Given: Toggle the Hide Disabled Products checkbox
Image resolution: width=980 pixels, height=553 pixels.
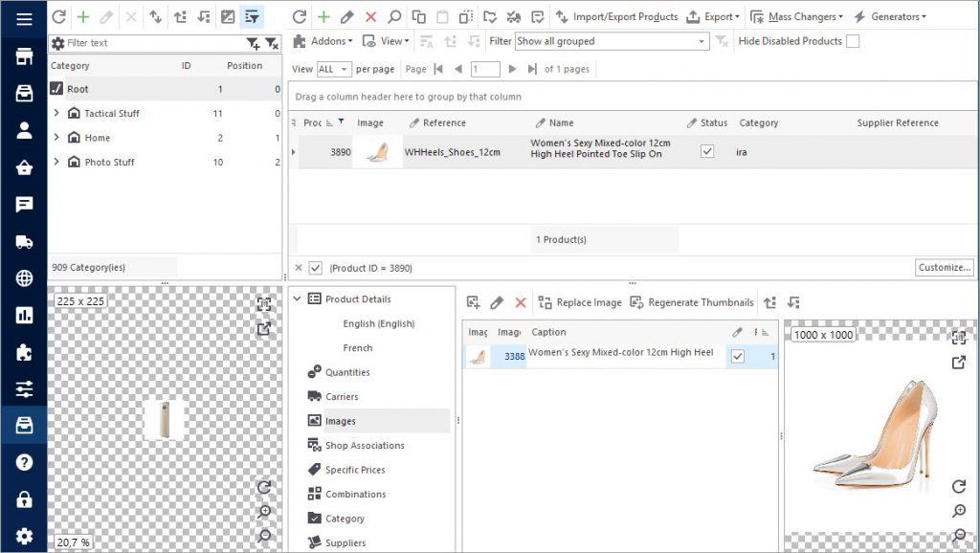Looking at the screenshot, I should coord(853,41).
